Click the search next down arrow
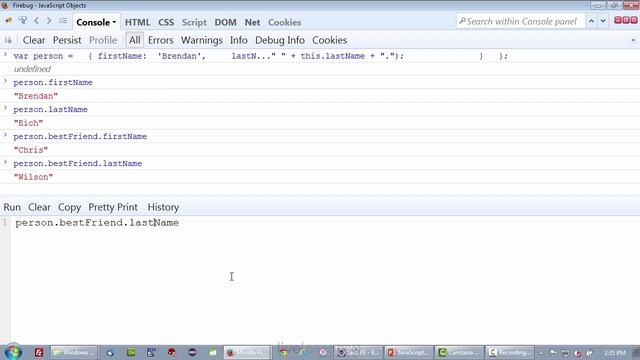 (x=603, y=21)
